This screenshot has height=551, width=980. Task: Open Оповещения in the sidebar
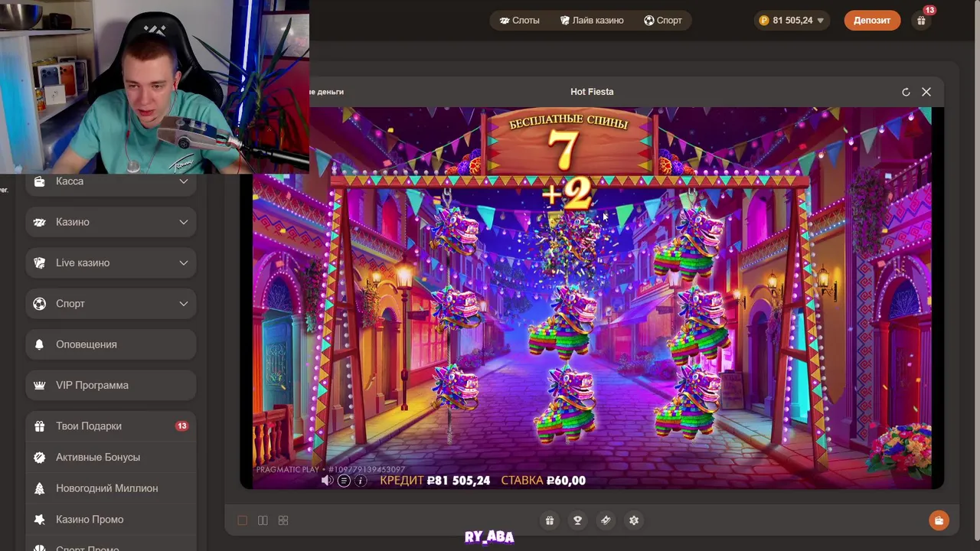(x=111, y=344)
